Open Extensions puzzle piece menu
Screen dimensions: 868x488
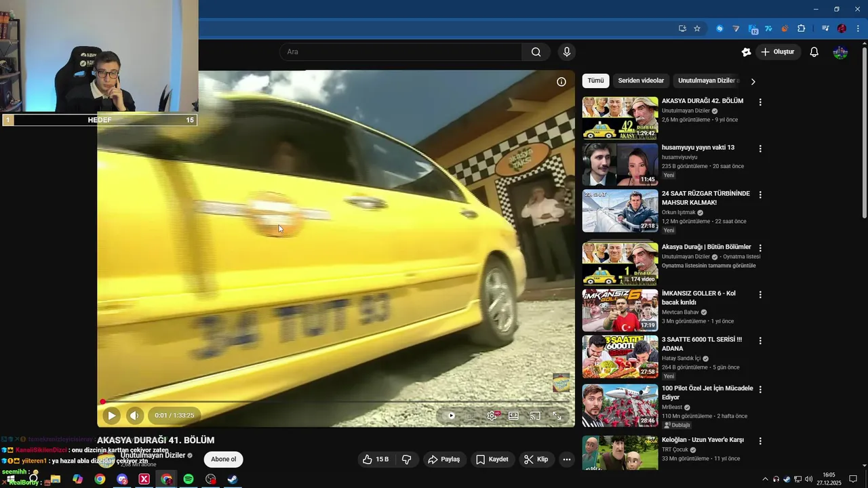(x=801, y=28)
